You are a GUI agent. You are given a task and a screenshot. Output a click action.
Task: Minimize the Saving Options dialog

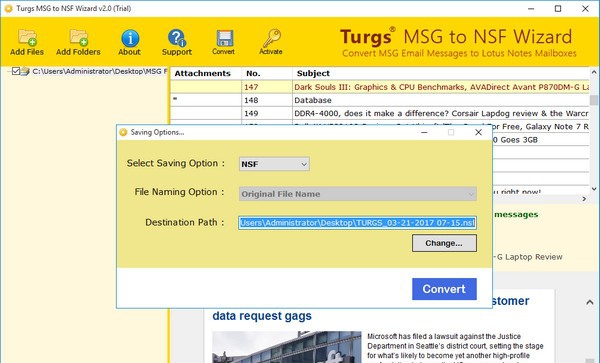point(424,132)
